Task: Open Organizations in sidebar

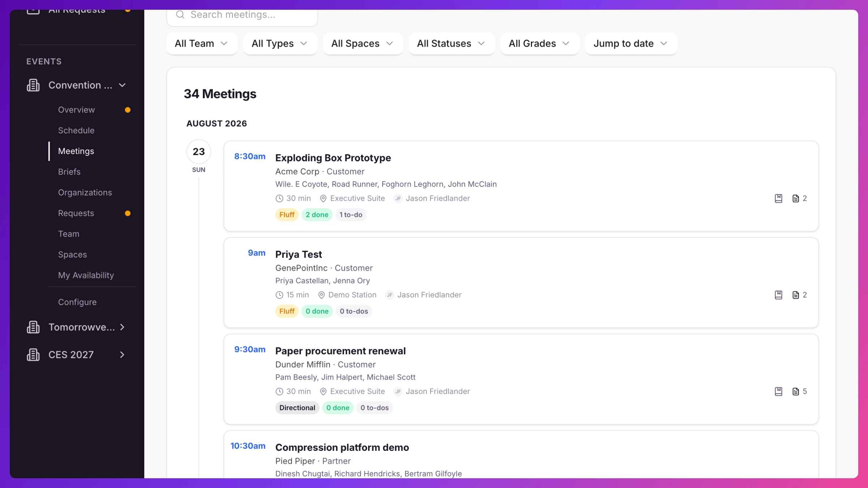Action: pos(85,193)
